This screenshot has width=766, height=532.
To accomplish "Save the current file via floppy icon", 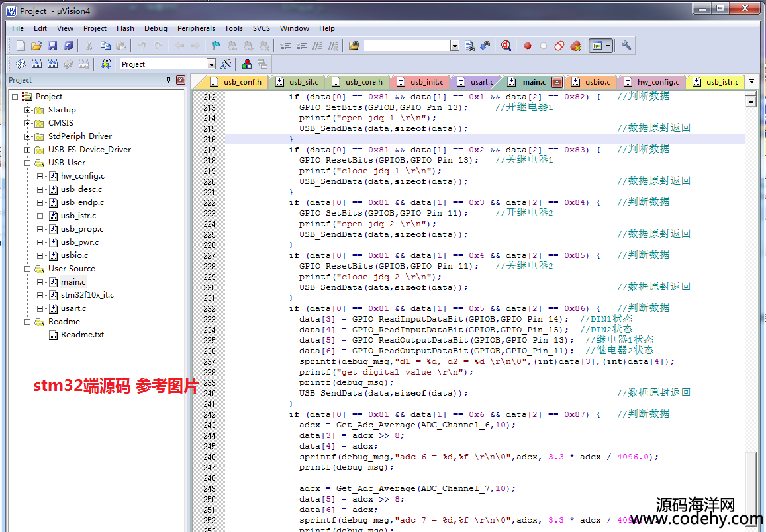I will [x=52, y=46].
